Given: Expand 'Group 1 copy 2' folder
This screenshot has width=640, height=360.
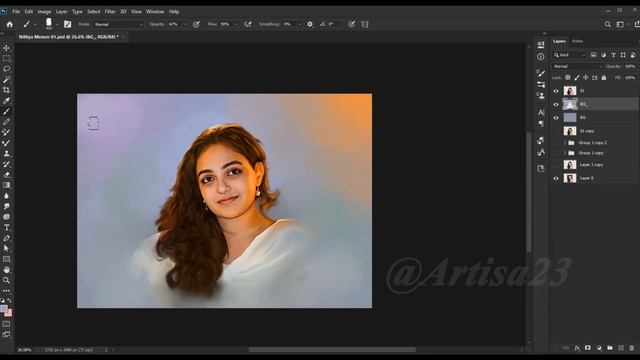Looking at the screenshot, I should tap(565, 143).
